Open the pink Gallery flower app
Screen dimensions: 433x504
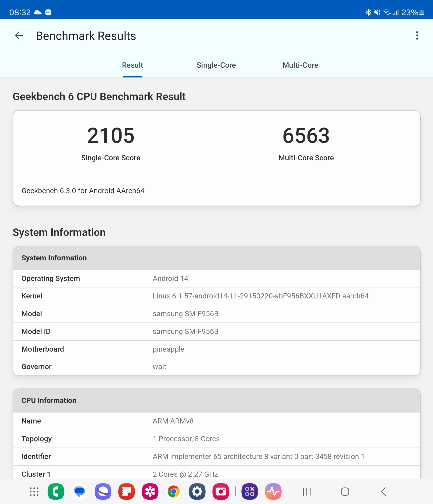[x=150, y=492]
